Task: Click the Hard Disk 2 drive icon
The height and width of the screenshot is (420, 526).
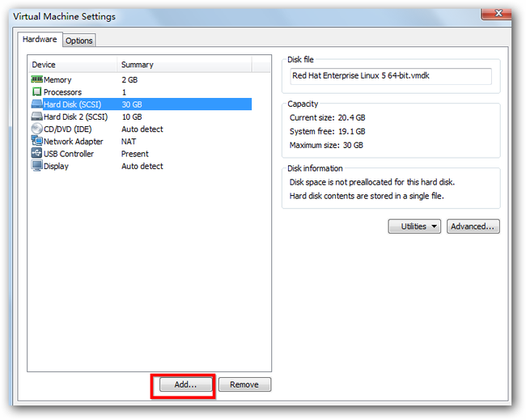Action: coord(36,117)
